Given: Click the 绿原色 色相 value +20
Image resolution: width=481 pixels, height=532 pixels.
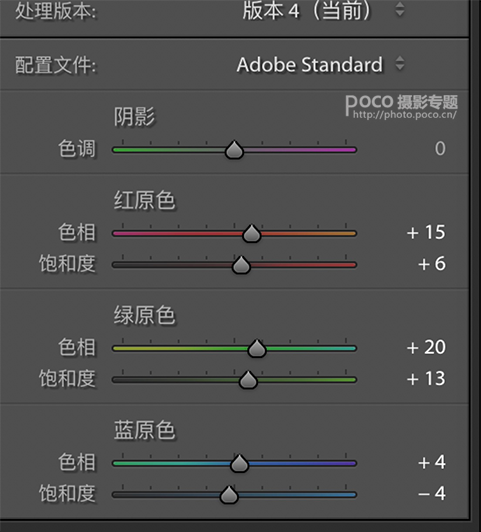Looking at the screenshot, I should pyautogui.click(x=426, y=347).
